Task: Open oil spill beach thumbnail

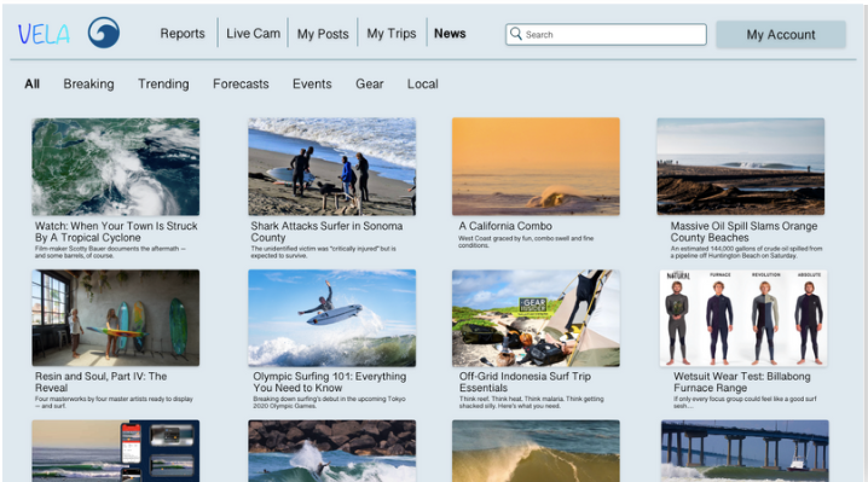Action: [740, 167]
